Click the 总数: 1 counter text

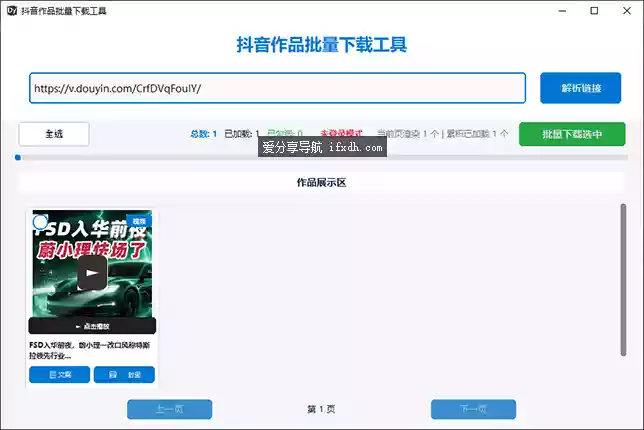pos(203,134)
